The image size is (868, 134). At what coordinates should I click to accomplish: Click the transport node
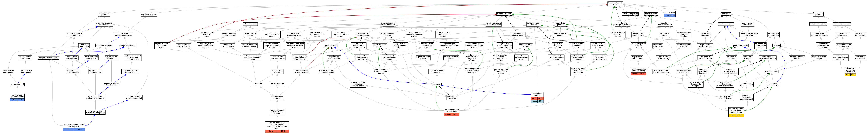tap(776, 46)
